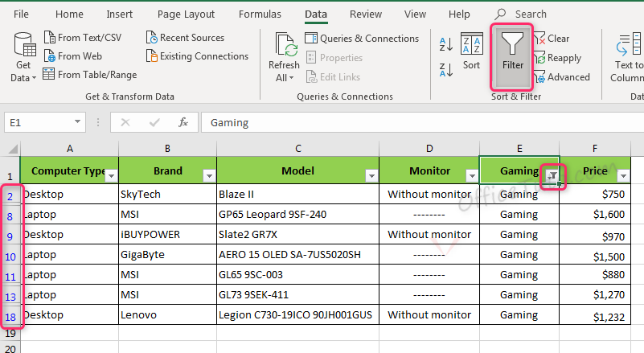
Task: Confirm entry with checkmark icon
Action: point(154,122)
